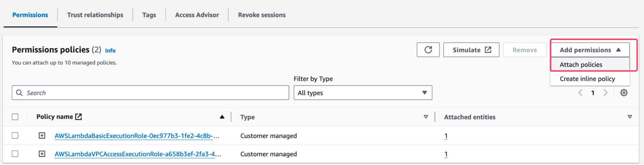Sort the Attached entities column
This screenshot has width=644, height=165.
630,117
